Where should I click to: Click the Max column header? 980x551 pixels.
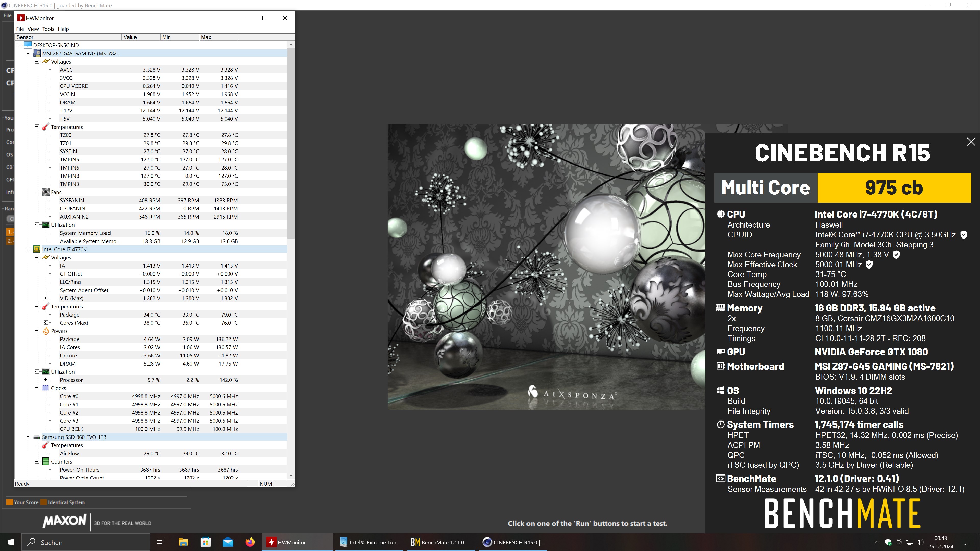coord(219,37)
